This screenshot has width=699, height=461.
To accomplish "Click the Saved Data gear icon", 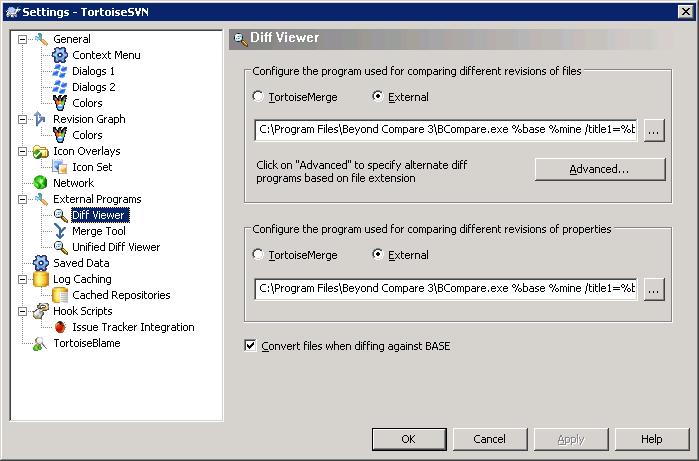I will (x=41, y=263).
